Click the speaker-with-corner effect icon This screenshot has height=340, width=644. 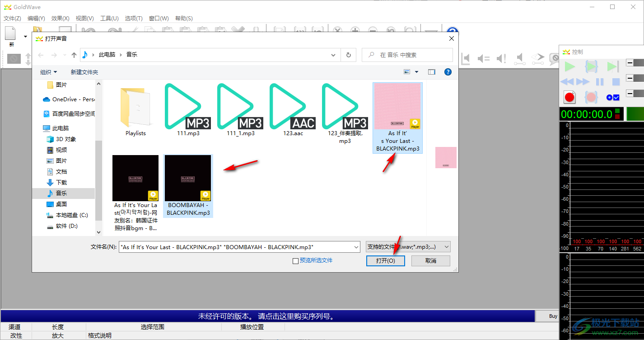[466, 58]
